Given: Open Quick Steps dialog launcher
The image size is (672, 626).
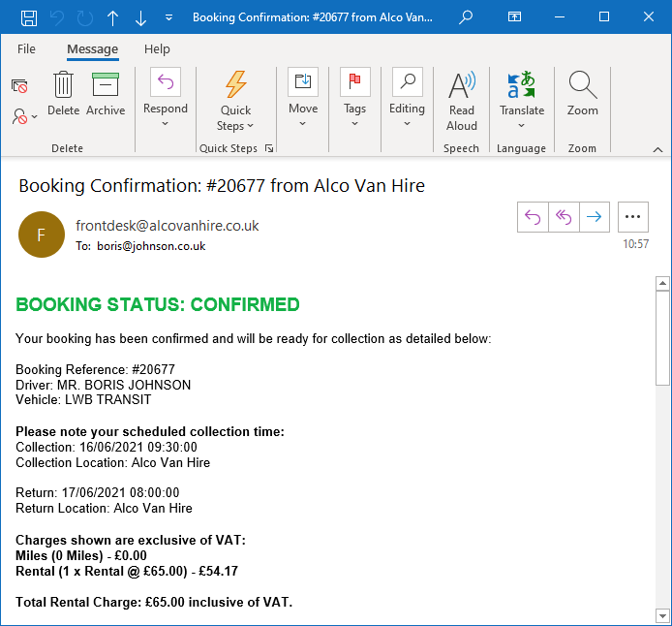Looking at the screenshot, I should click(x=269, y=148).
